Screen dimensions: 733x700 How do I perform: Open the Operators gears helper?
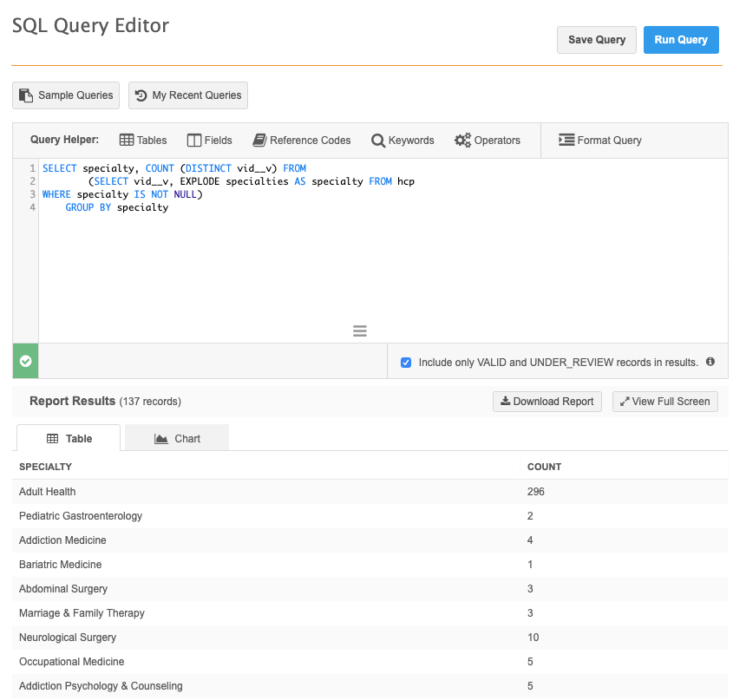tap(487, 141)
